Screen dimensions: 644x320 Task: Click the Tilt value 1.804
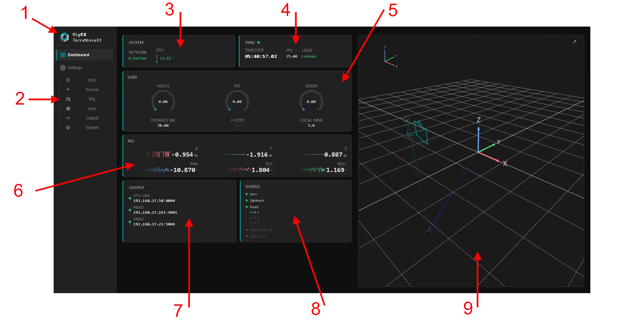point(261,170)
